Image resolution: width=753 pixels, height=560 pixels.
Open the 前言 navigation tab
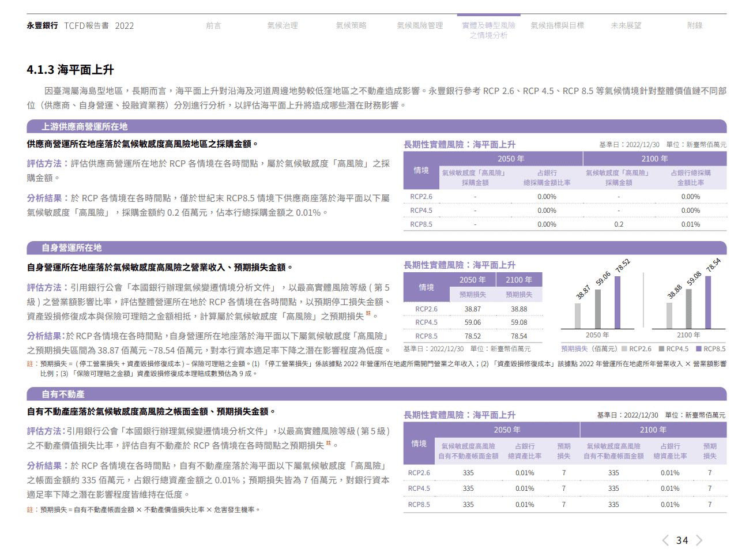point(213,25)
